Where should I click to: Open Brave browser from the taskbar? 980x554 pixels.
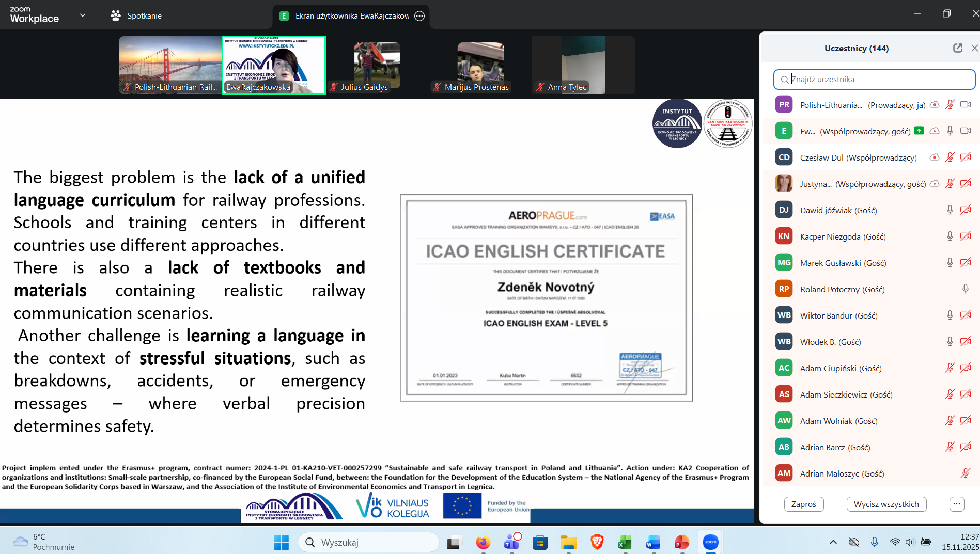click(597, 542)
